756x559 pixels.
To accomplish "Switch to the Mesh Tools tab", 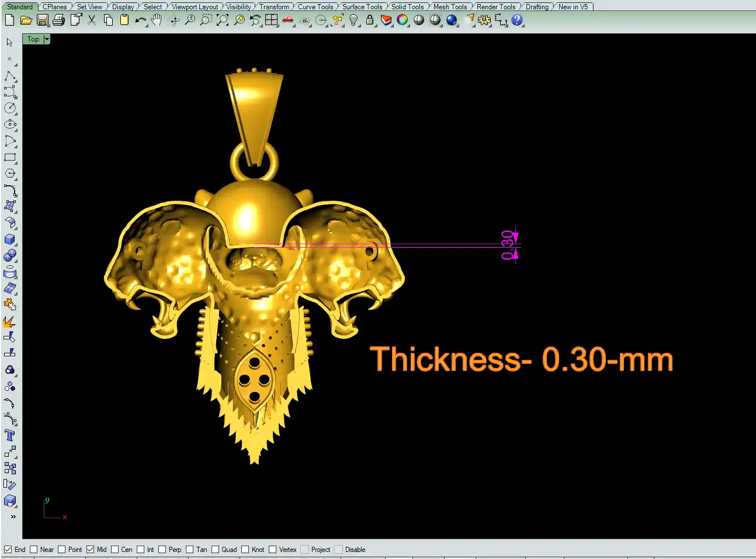I will pos(450,7).
